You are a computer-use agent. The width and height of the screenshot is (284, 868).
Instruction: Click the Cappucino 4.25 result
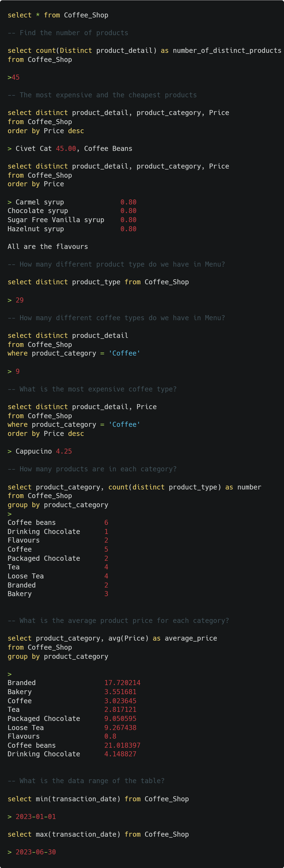click(x=44, y=451)
